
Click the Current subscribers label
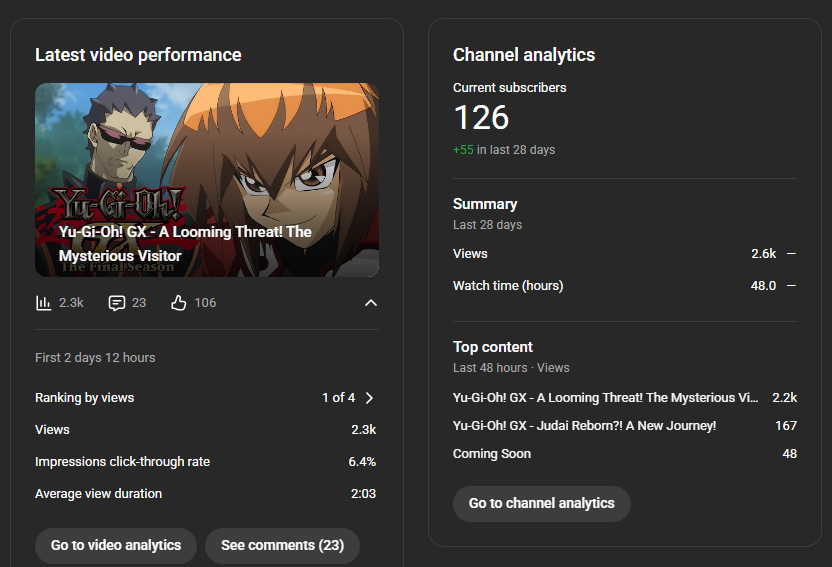[509, 88]
